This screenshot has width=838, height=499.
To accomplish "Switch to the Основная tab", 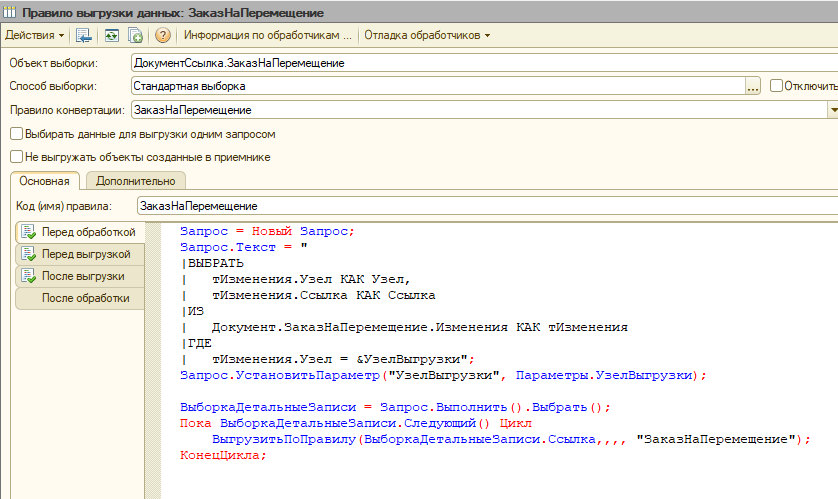I will tap(44, 181).
